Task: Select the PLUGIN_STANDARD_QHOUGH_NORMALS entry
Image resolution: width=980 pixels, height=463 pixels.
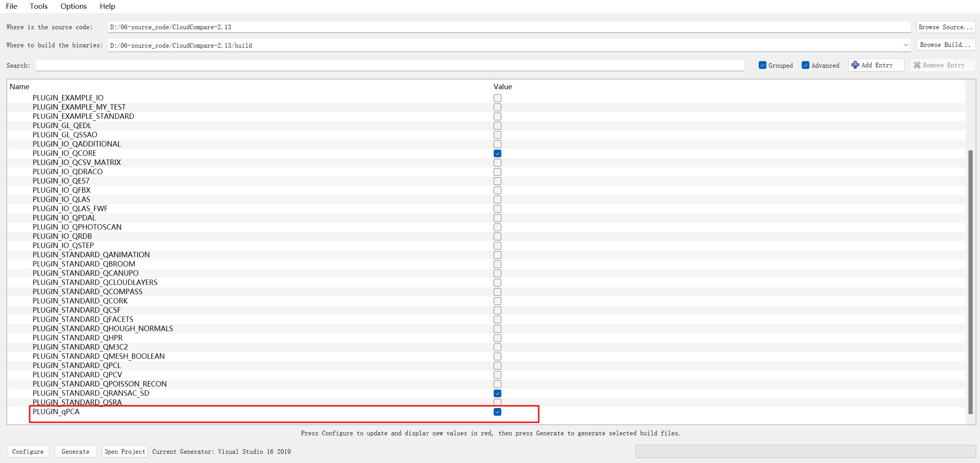Action: pos(103,328)
